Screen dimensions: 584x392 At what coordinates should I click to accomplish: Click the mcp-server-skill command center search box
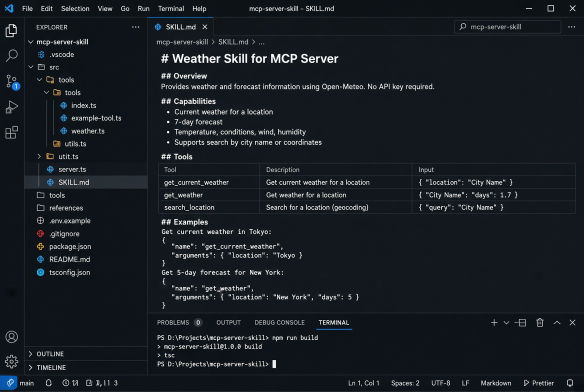507,27
